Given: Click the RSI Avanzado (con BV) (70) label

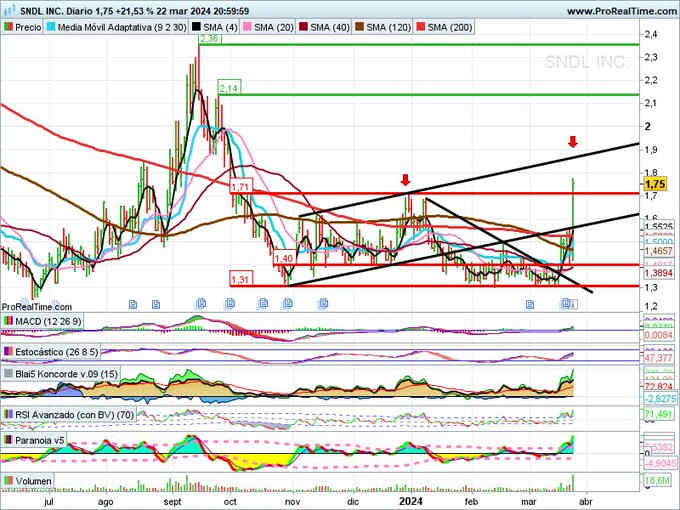Looking at the screenshot, I should click(75, 415).
